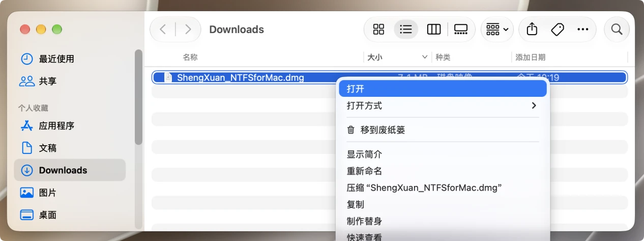Click the photo icon beside 图片
Screen dimensions: 644x241
(26, 193)
